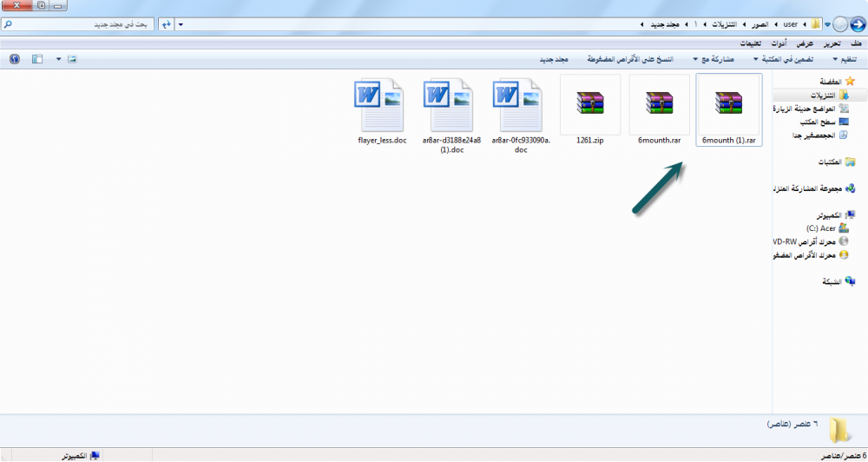Click the blue help icon in toolbar
The width and height of the screenshot is (868, 462).
click(x=14, y=59)
